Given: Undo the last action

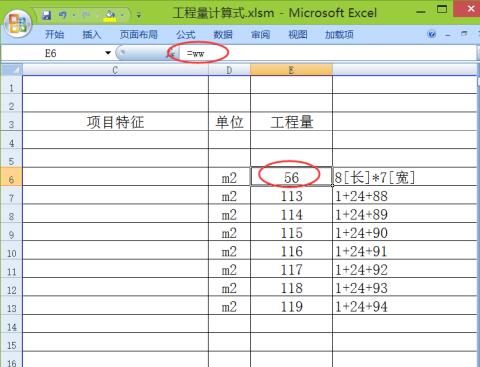Looking at the screenshot, I should (63, 15).
